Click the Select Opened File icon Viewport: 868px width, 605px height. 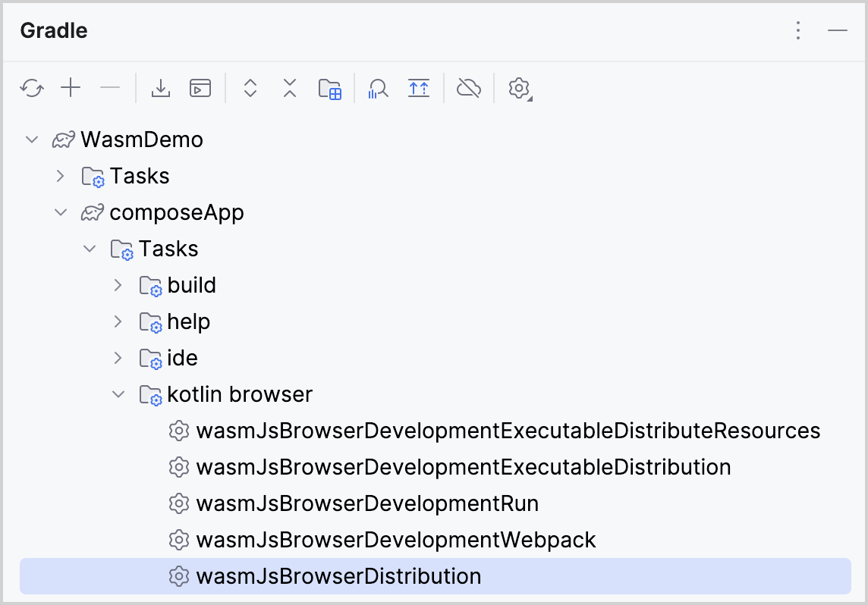(419, 88)
